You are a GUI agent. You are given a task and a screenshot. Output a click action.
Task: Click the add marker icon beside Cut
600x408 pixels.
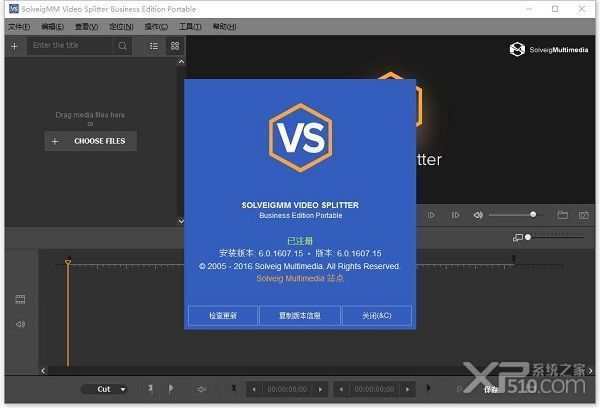pyautogui.click(x=151, y=389)
